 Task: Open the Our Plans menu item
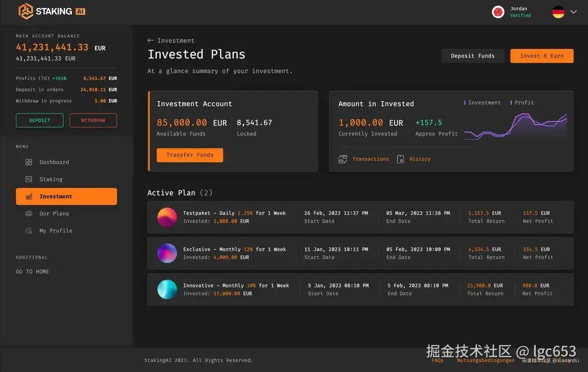tap(67, 213)
